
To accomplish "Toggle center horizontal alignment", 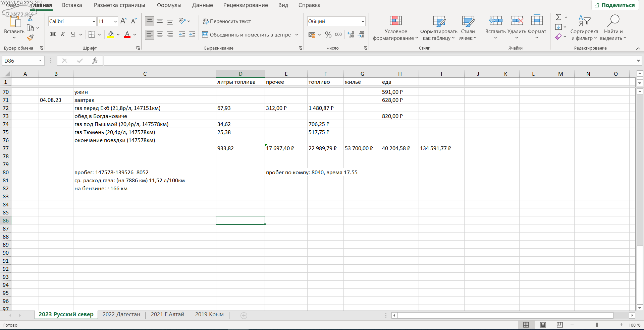I will [160, 35].
